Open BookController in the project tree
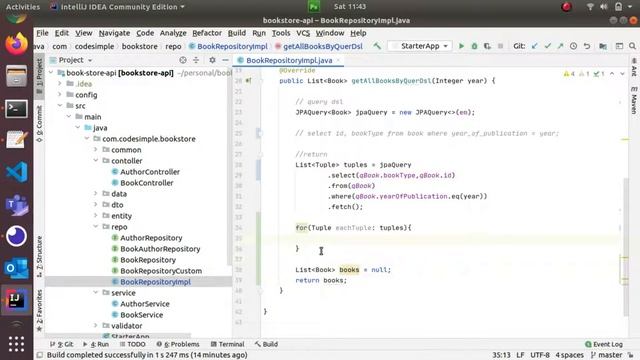This screenshot has height=360, width=640. 147,183
